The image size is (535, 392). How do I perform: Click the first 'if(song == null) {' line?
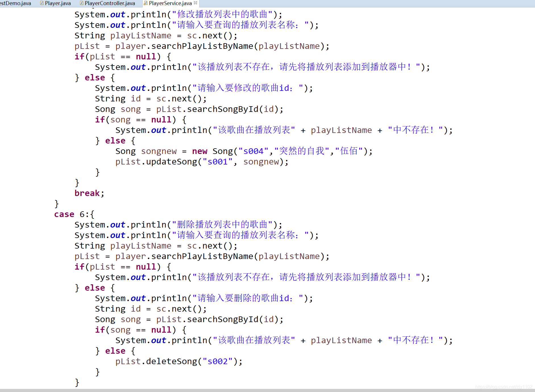coord(141,120)
